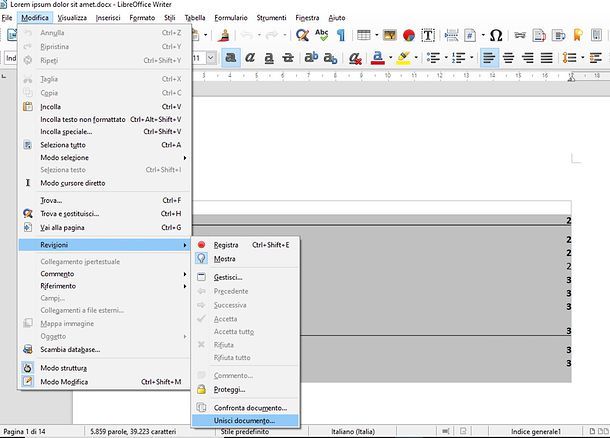This screenshot has width=610, height=438.
Task: Choose Seleziona tutto entry
Action: pos(104,145)
